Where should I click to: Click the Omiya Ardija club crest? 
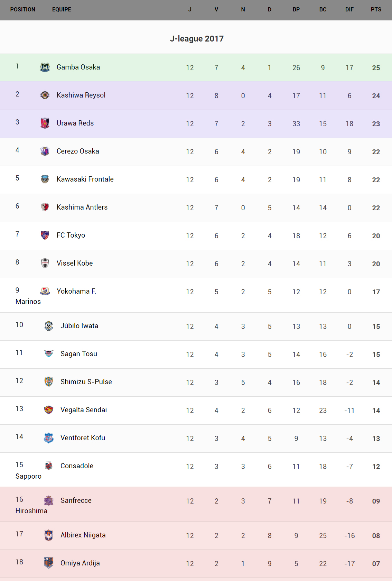click(x=49, y=563)
